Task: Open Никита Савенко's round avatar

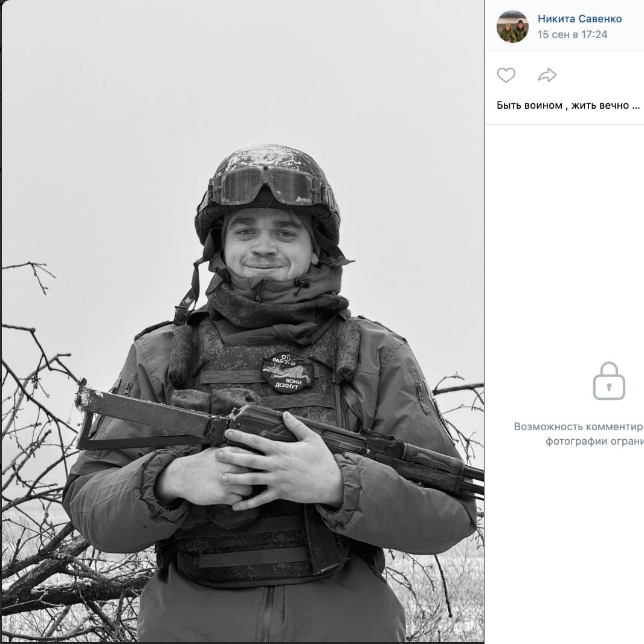Action: tap(512, 27)
